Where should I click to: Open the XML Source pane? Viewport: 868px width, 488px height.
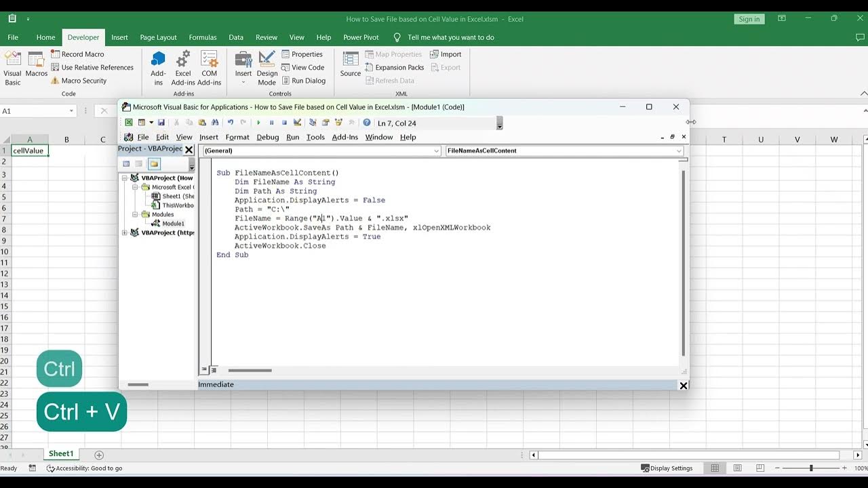coord(351,65)
